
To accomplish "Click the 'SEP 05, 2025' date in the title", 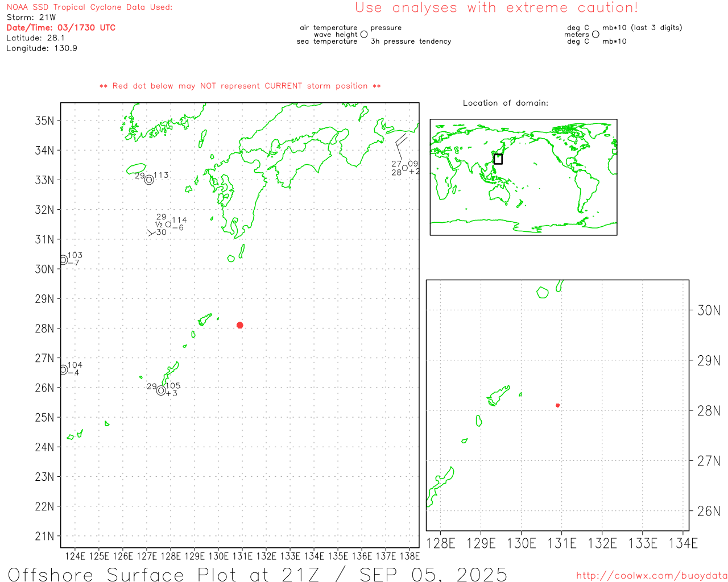I will pyautogui.click(x=433, y=574).
